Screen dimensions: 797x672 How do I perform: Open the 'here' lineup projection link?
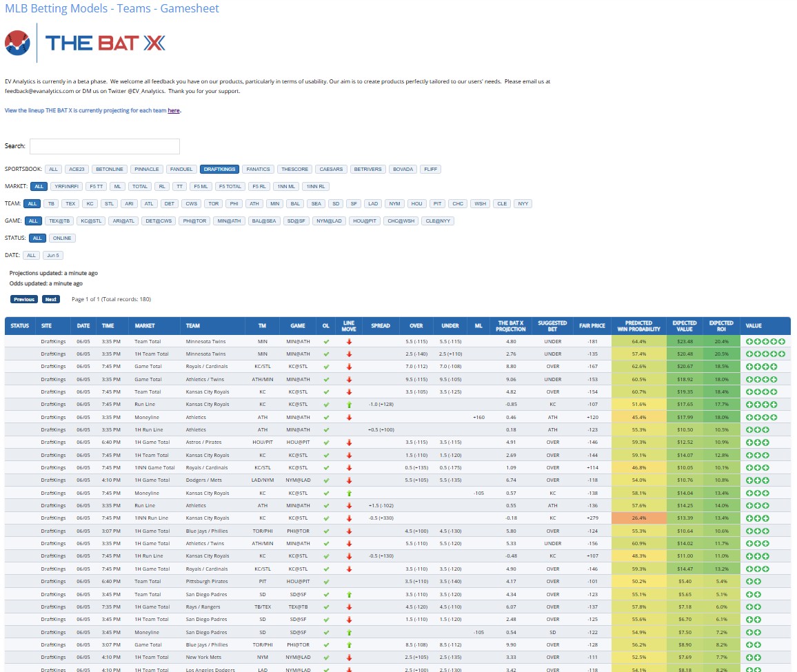(x=174, y=110)
